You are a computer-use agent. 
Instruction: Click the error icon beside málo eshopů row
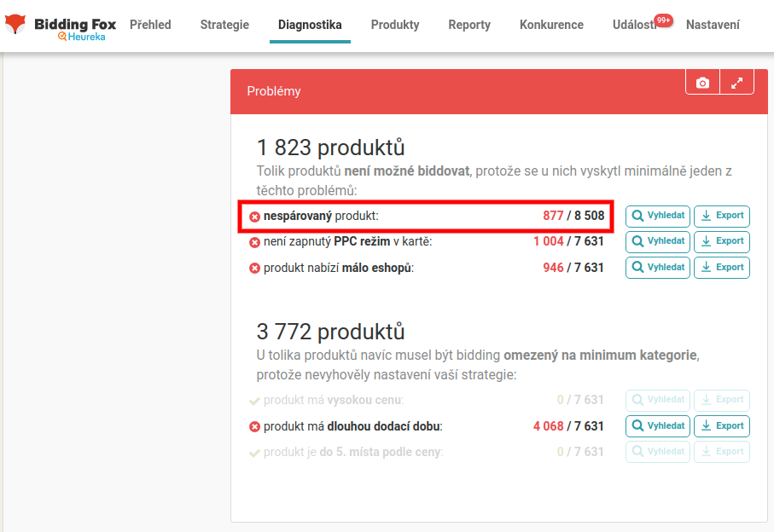tap(254, 269)
